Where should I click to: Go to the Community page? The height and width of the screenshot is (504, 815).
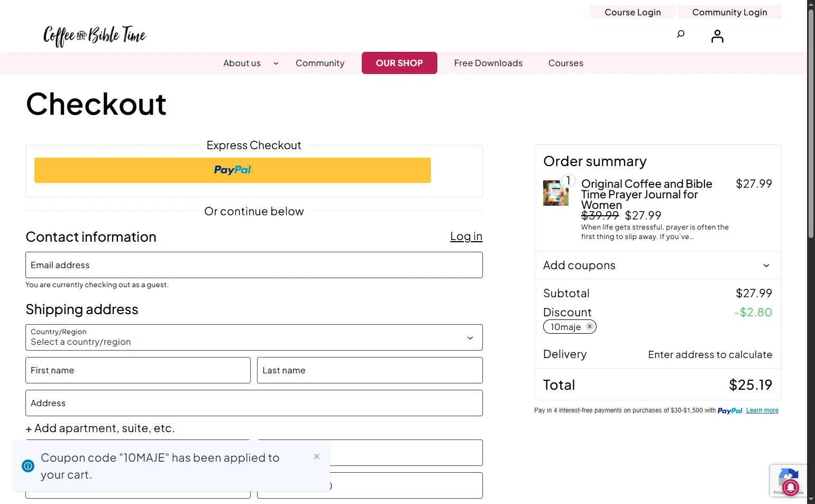(320, 63)
